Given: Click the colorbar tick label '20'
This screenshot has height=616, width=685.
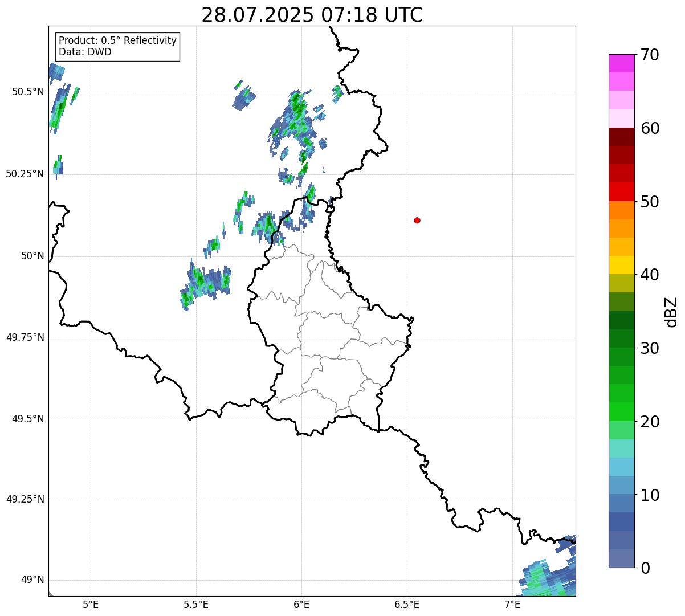Looking at the screenshot, I should tap(650, 422).
